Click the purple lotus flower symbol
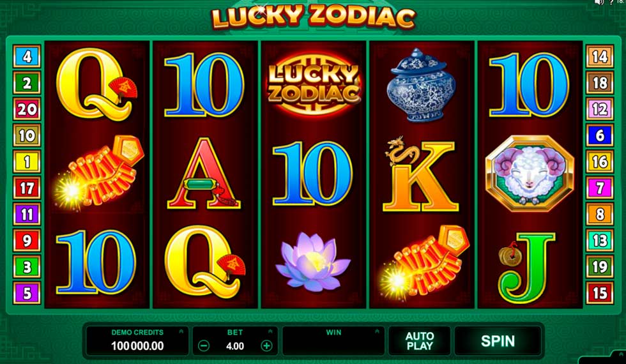The height and width of the screenshot is (364, 626). tap(312, 262)
